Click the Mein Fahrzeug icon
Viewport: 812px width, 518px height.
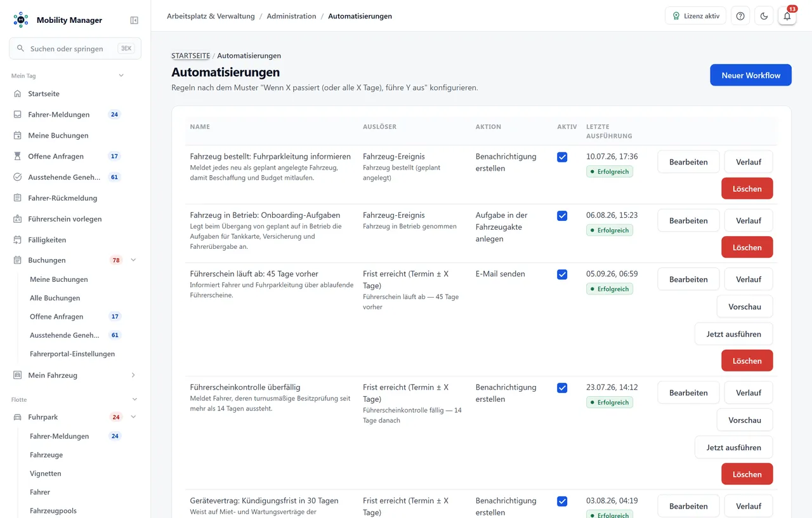18,375
